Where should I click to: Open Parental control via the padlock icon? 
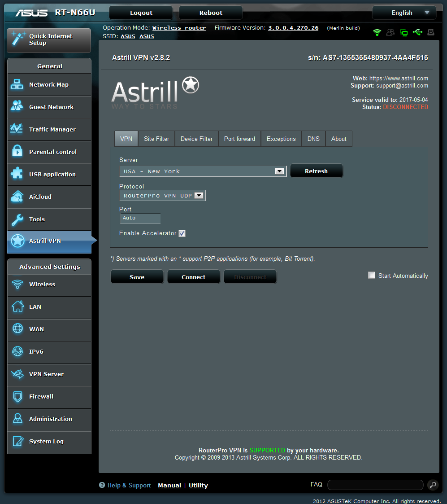coord(17,152)
